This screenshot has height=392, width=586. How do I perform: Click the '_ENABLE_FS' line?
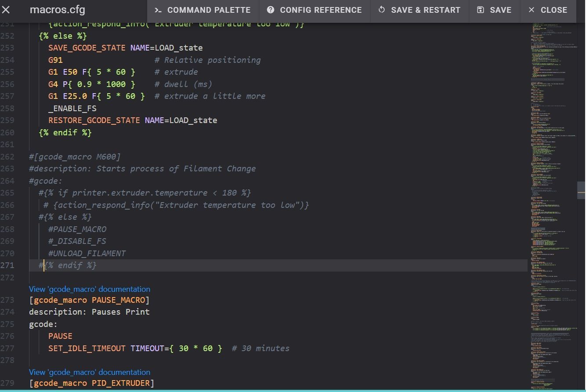pyautogui.click(x=72, y=108)
